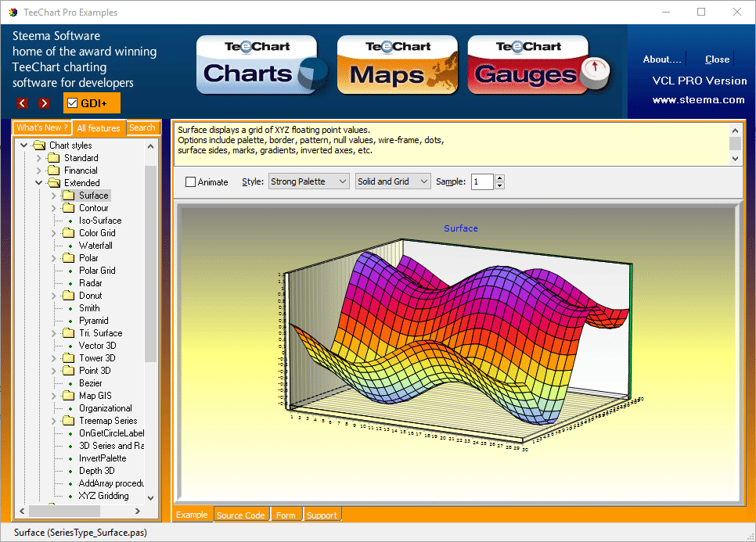Visit www.steema.com link
This screenshot has height=542, width=756.
pos(698,100)
